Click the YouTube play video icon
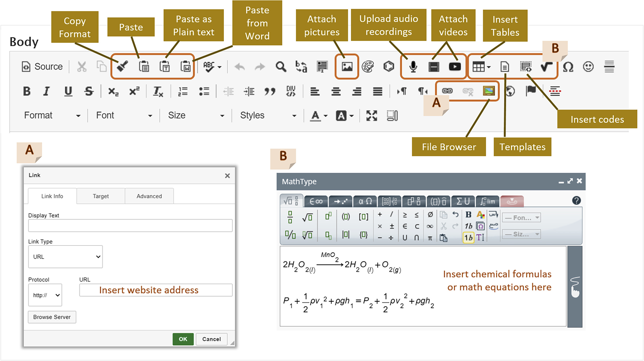This screenshot has height=361, width=644. 455,67
